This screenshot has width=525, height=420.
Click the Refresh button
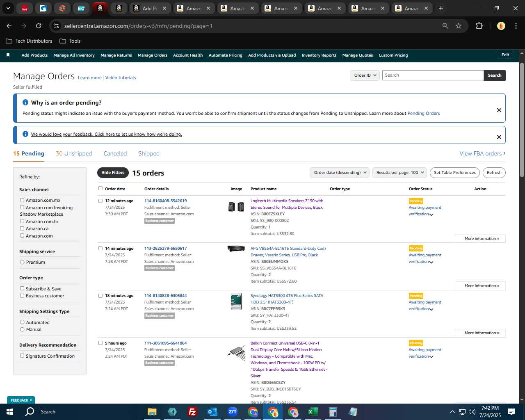point(494,173)
